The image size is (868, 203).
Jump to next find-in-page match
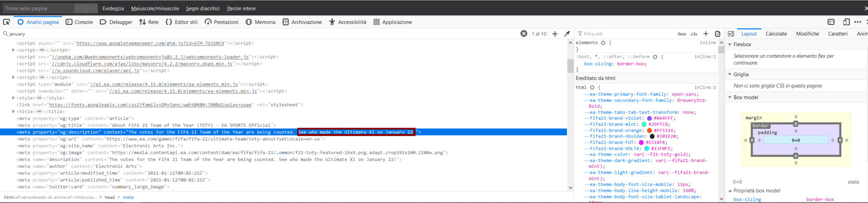[92, 8]
